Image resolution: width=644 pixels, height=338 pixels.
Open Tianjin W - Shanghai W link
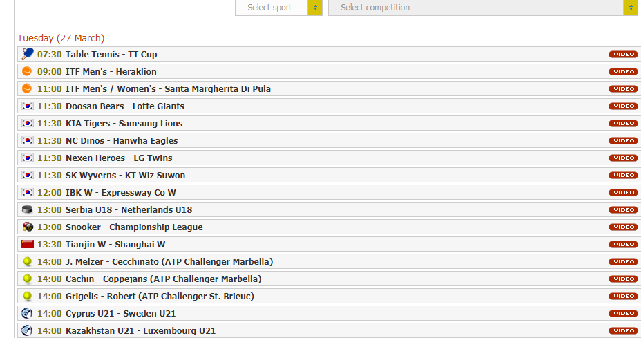coord(115,244)
